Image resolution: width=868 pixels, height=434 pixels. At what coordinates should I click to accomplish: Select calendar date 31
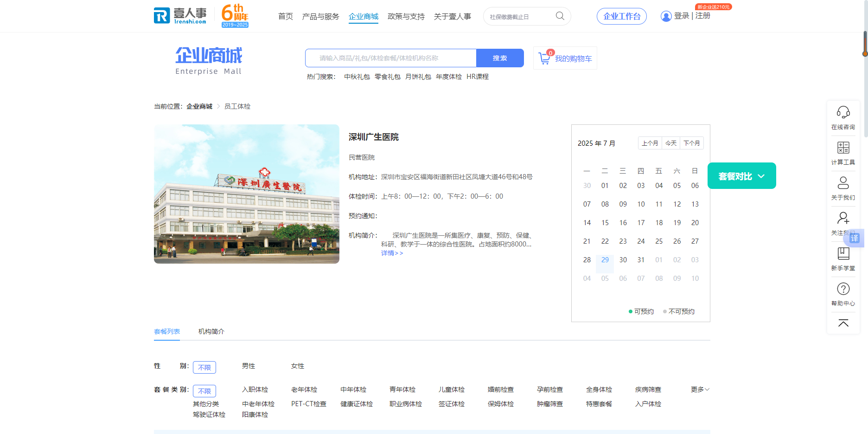tap(641, 260)
